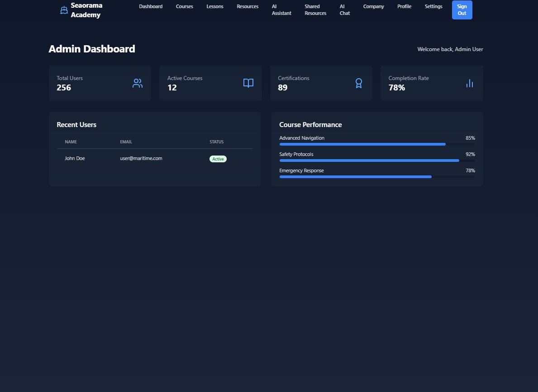Click the Course Performance heading
The width and height of the screenshot is (538, 392).
pyautogui.click(x=310, y=125)
